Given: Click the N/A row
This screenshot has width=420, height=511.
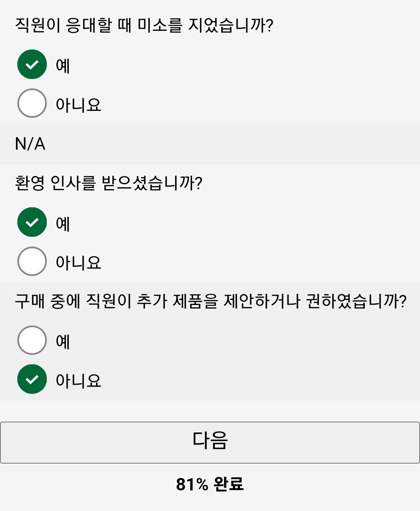Looking at the screenshot, I should tap(210, 144).
